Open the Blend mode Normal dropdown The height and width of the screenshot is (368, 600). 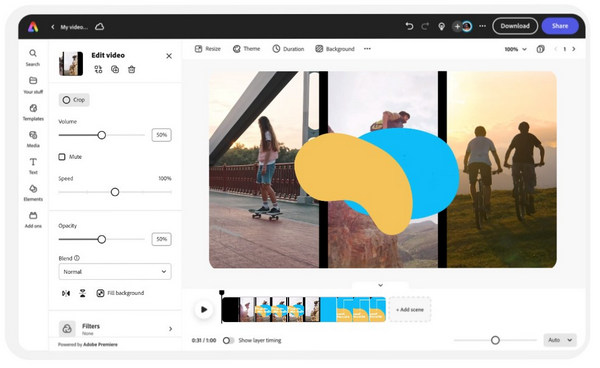tap(115, 272)
